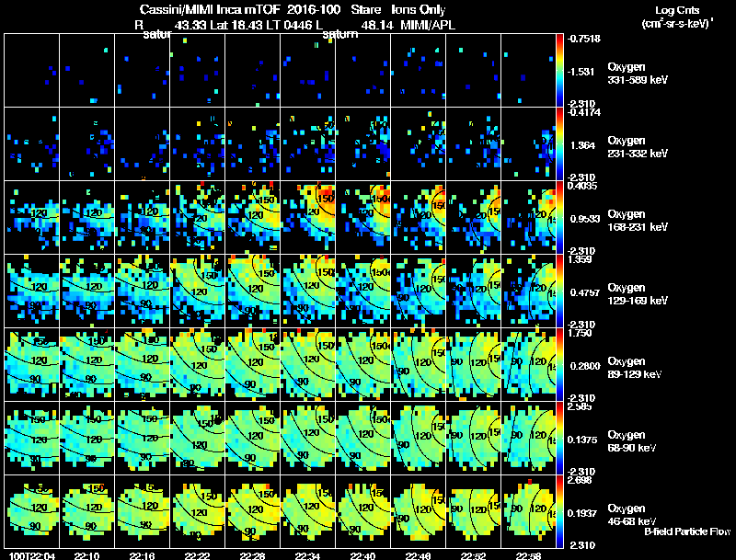The width and height of the screenshot is (736, 560).
Task: Select the Oxygen 231-332 keV panel at 22:40
Action: (x=362, y=144)
